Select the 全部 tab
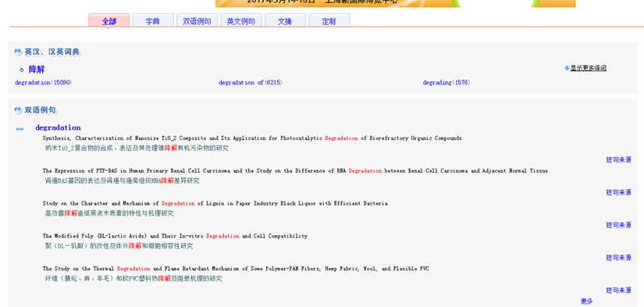Screen dimensions: 644x307 [109, 20]
